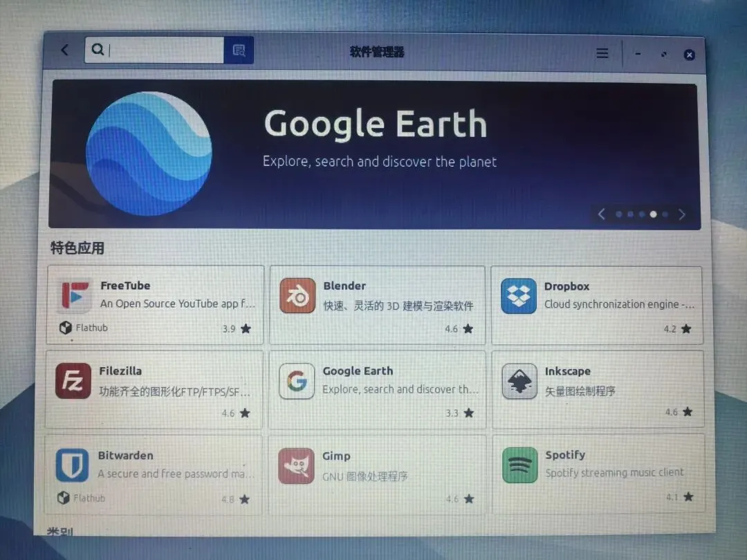Click Bitwarden's 4.8 star rating
The image size is (747, 560).
pyautogui.click(x=235, y=499)
